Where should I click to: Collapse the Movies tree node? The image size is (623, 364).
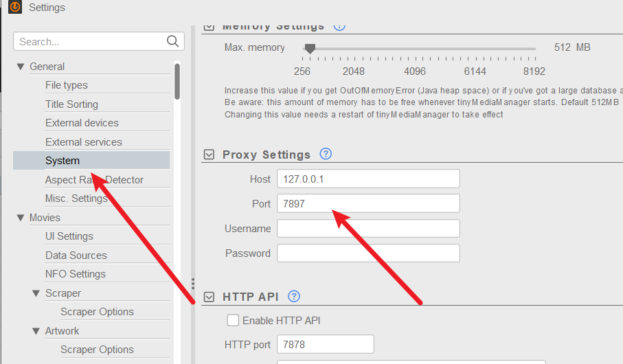pos(21,218)
